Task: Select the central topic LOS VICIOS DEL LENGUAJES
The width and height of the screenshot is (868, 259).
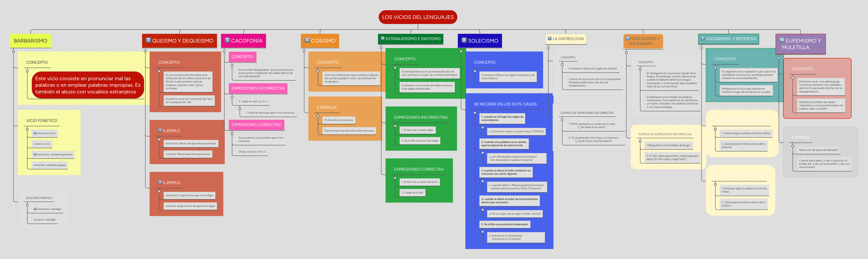Action: [x=418, y=17]
